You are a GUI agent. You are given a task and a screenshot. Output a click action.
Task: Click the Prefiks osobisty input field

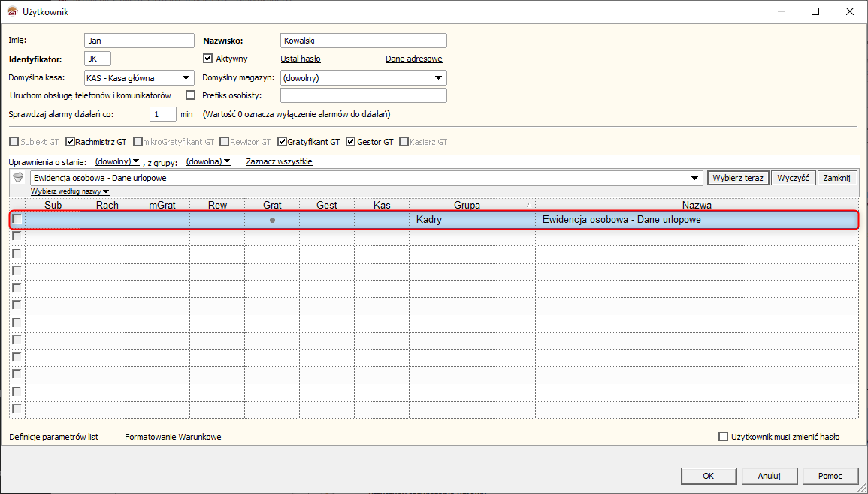coord(364,95)
